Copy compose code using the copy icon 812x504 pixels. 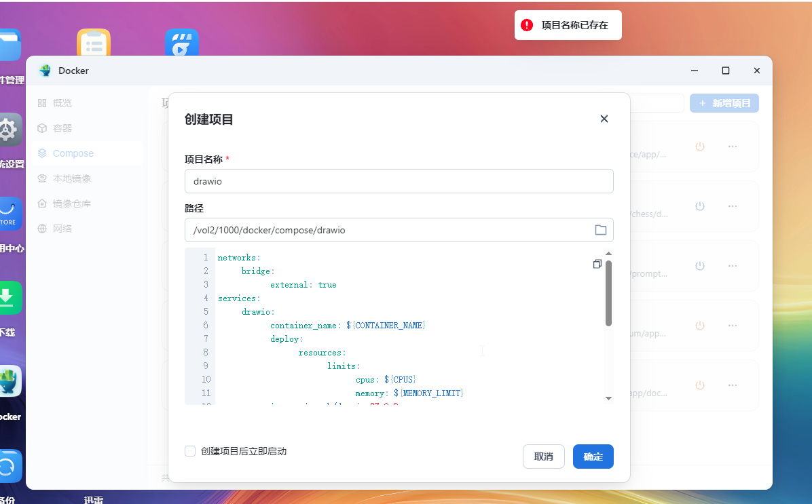tap(597, 264)
